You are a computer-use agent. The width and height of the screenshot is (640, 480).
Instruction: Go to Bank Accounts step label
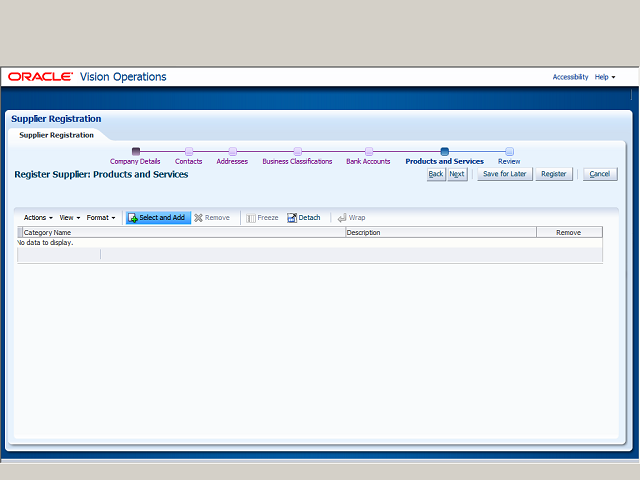point(368,161)
